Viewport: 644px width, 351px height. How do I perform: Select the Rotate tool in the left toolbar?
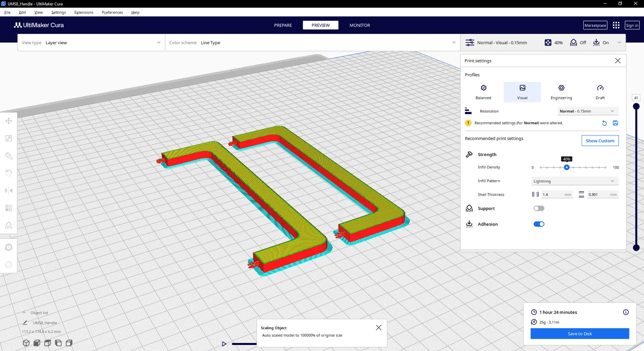[x=8, y=173]
